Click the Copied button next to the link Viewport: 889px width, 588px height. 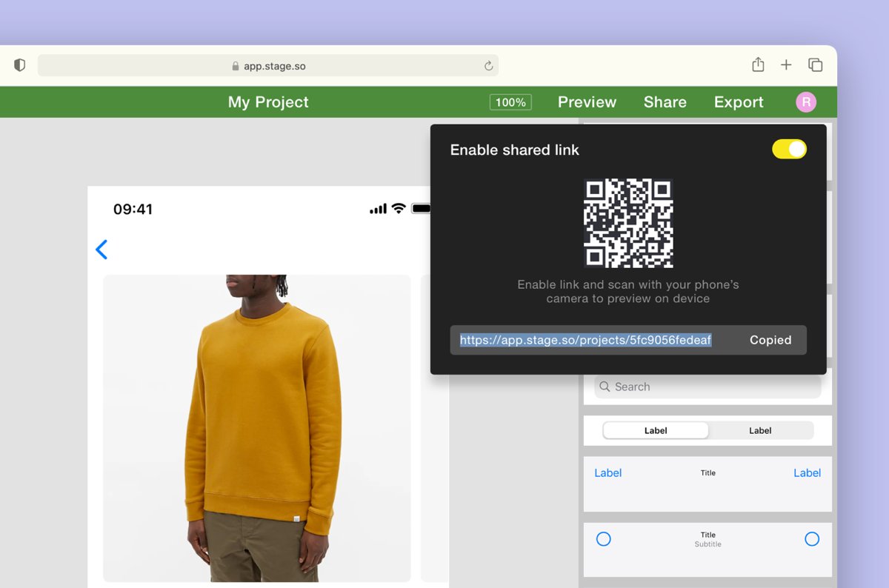(770, 340)
